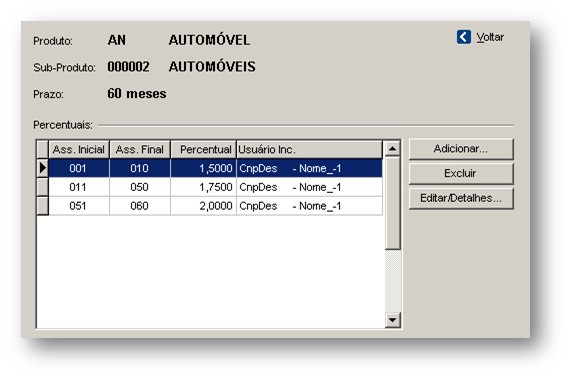
Task: Click the AUTOMÓVEIS sub-product name
Action: pyautogui.click(x=212, y=66)
